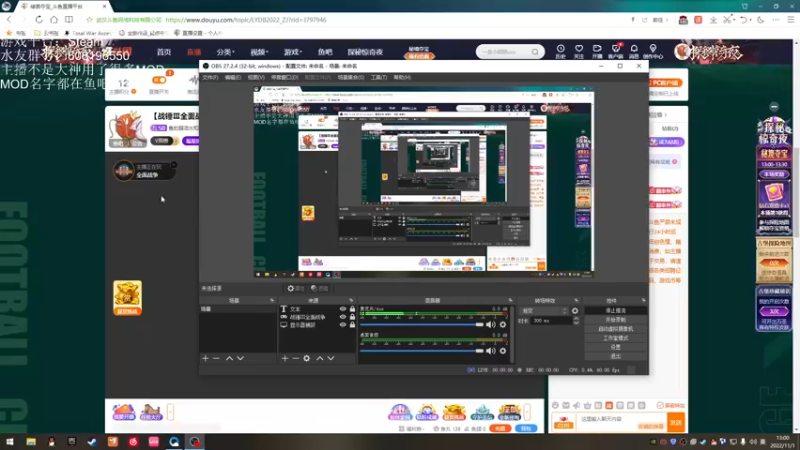The width and height of the screenshot is (800, 450).
Task: Step the transition duration spinner arrows
Action: (576, 321)
